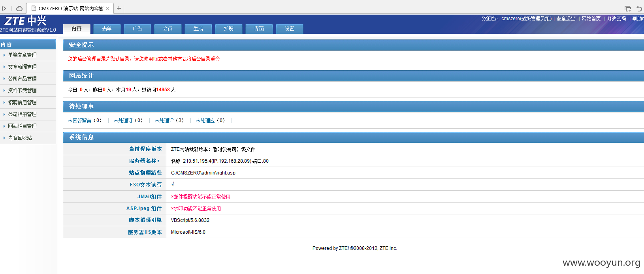Click the cloud icon in browser bar

coord(19,8)
